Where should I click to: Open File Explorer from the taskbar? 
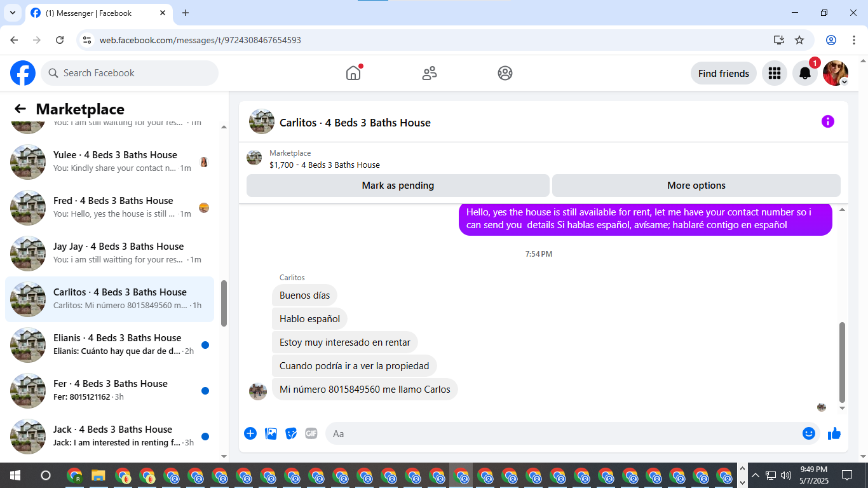(98, 475)
